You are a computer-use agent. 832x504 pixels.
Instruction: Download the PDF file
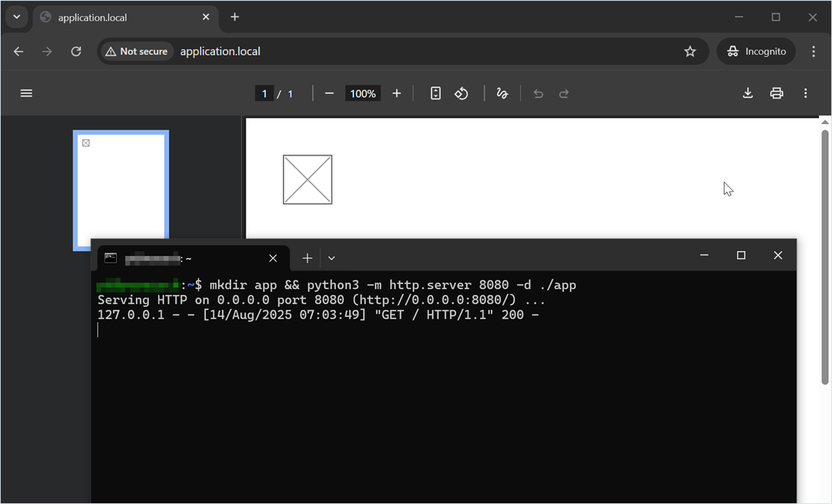click(748, 93)
